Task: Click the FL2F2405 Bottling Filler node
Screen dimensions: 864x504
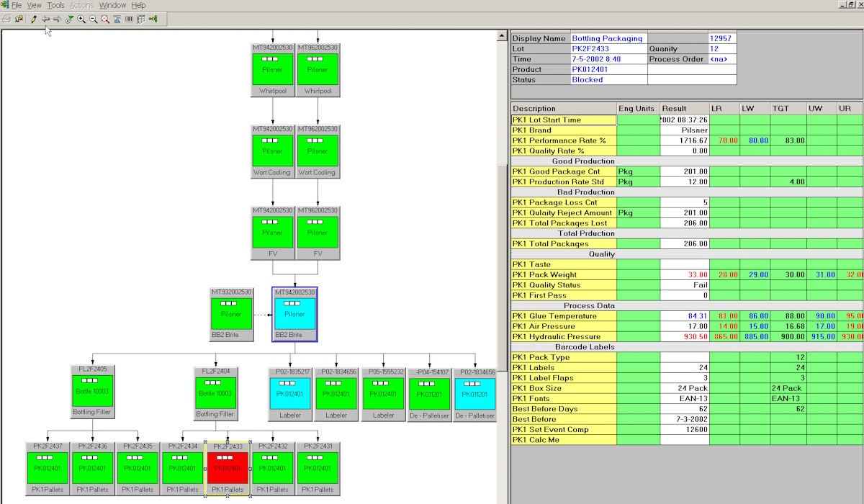Action: [x=92, y=392]
